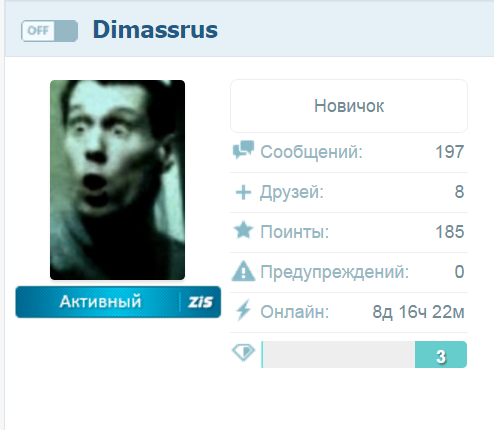Open the Друзей friends count
Image resolution: width=494 pixels, height=430 pixels.
pos(459,192)
